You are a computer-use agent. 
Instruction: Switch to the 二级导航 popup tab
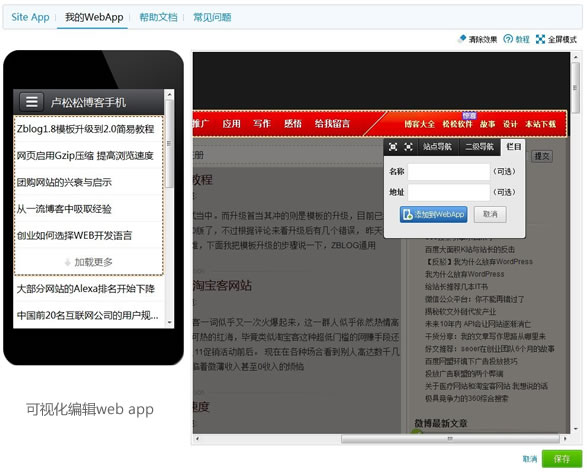pos(479,147)
